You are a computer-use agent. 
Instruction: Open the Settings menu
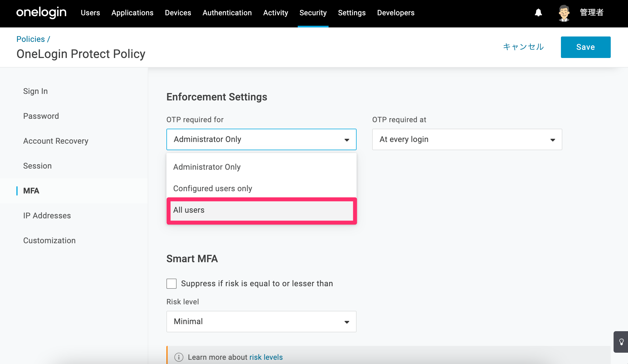coord(352,13)
